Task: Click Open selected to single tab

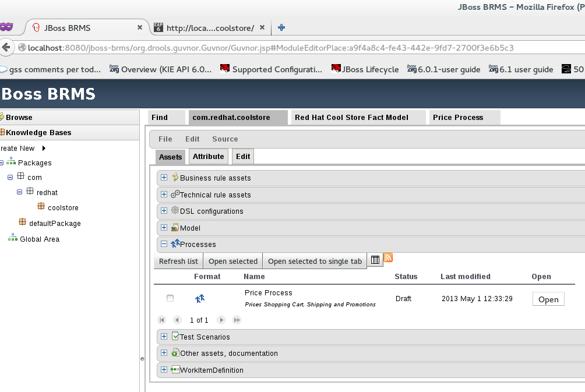Action: [x=315, y=261]
